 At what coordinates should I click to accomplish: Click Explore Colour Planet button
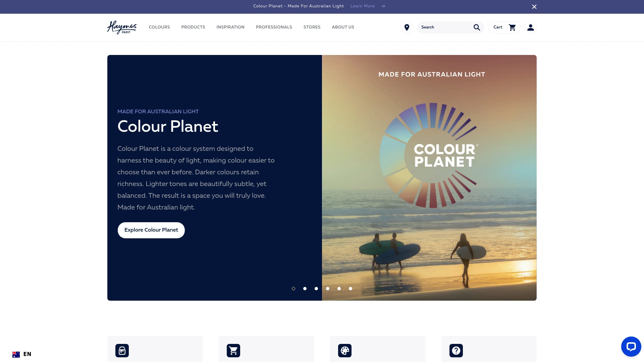coord(151,230)
